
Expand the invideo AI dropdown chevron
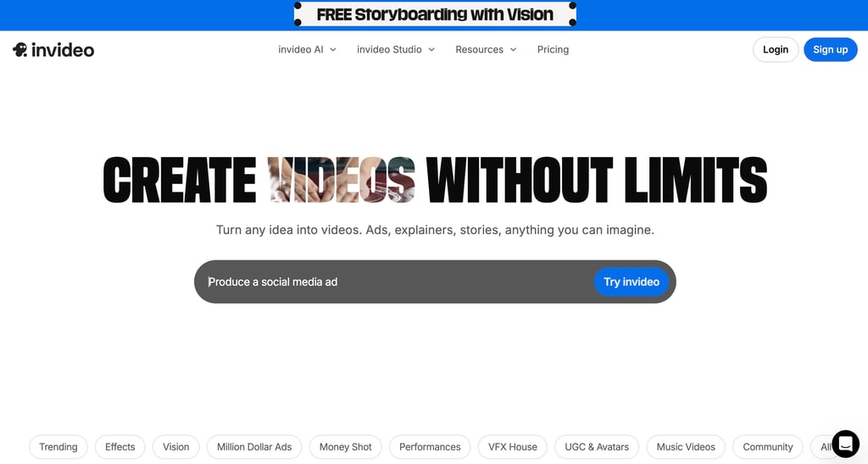click(x=333, y=50)
